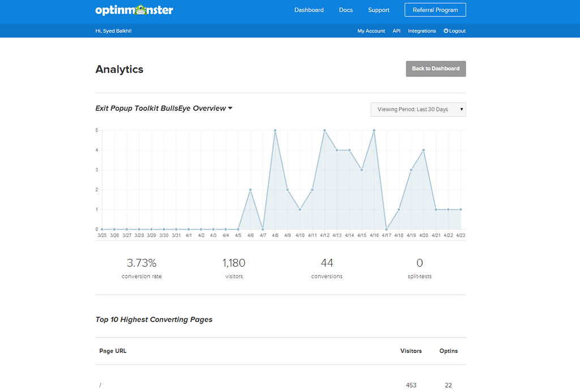Go to My Account
The image size is (580, 392).
(x=371, y=31)
